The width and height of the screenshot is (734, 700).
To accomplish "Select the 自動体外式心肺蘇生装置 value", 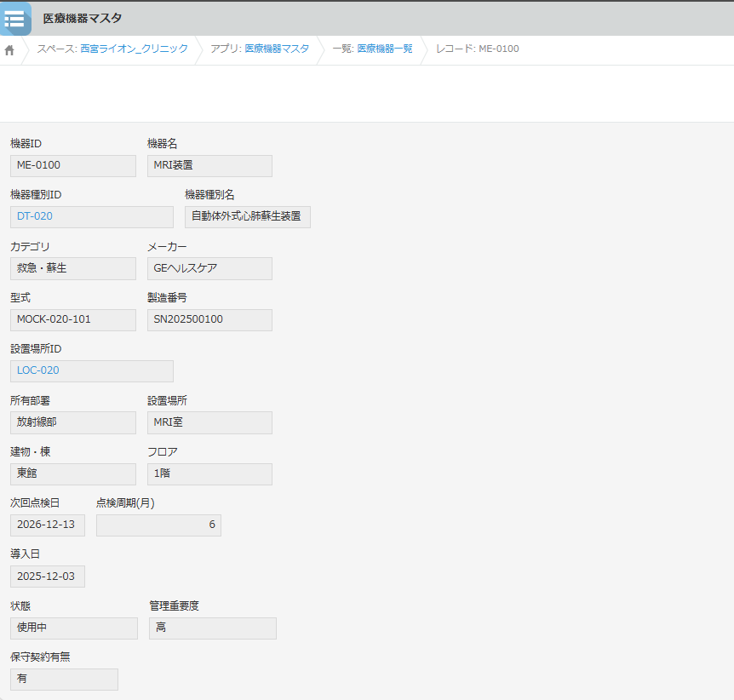I will click(x=248, y=217).
